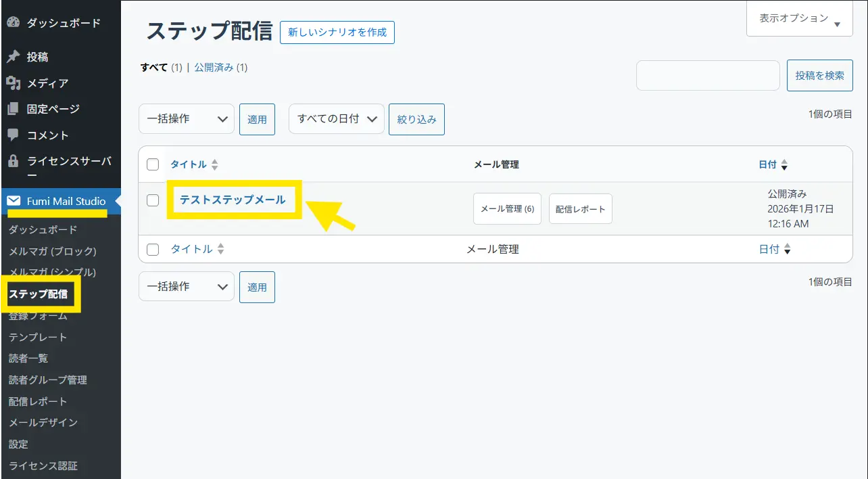
Task: Toggle the select-all checkbox in table header
Action: click(153, 164)
